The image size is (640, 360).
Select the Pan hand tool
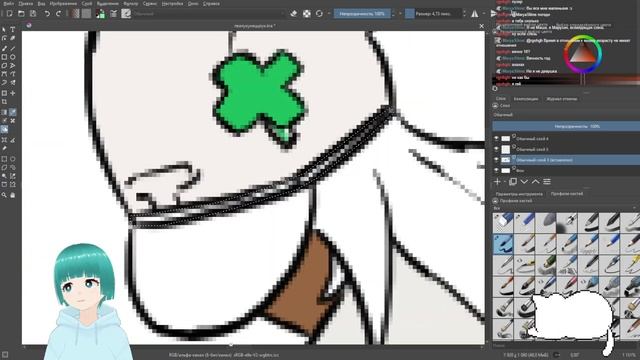click(13, 195)
